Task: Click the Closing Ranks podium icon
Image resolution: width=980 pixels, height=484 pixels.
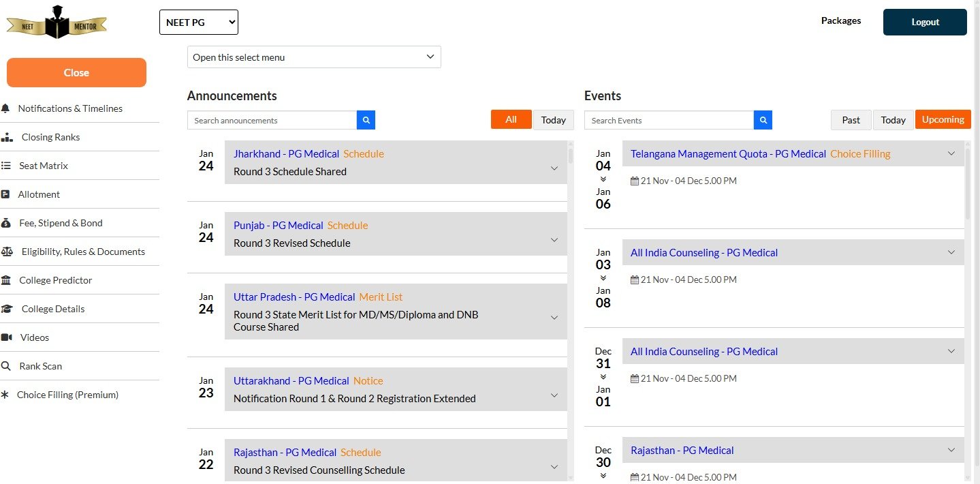Action: 7,137
